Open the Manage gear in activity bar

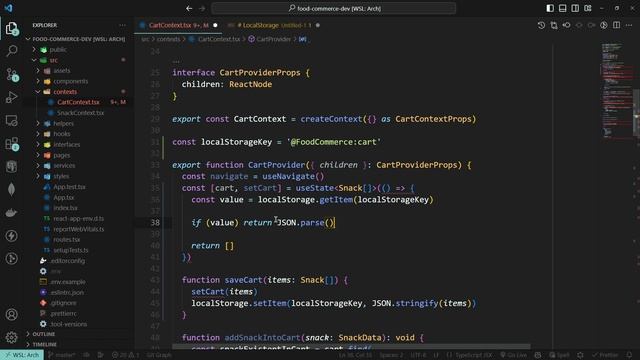pos(11,337)
